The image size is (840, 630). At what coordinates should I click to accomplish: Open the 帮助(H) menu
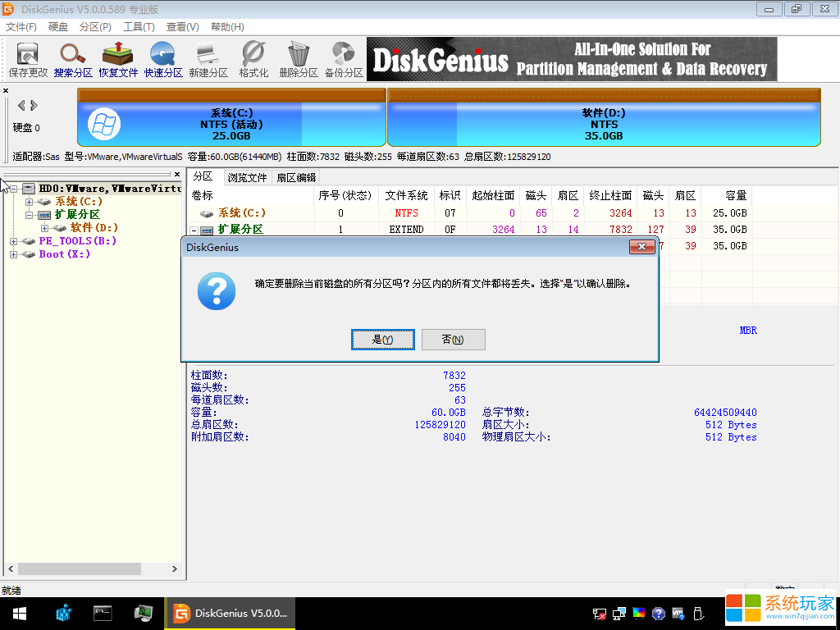pyautogui.click(x=227, y=27)
